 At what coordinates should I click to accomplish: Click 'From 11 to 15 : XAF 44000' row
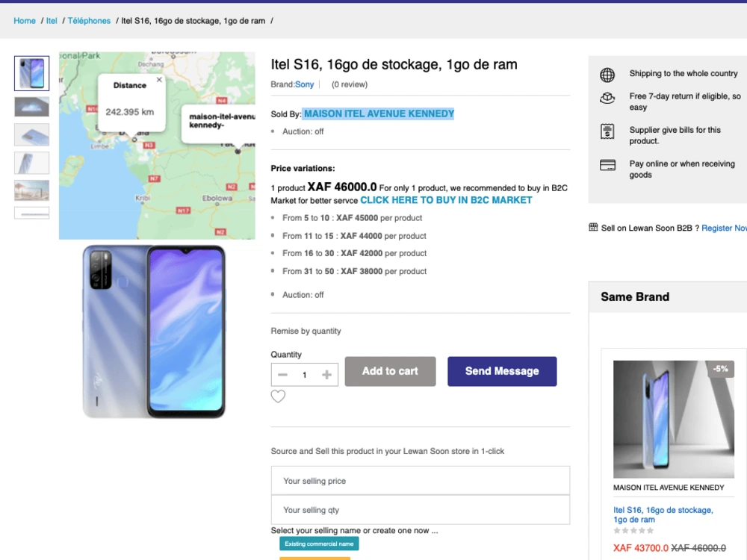pyautogui.click(x=354, y=236)
